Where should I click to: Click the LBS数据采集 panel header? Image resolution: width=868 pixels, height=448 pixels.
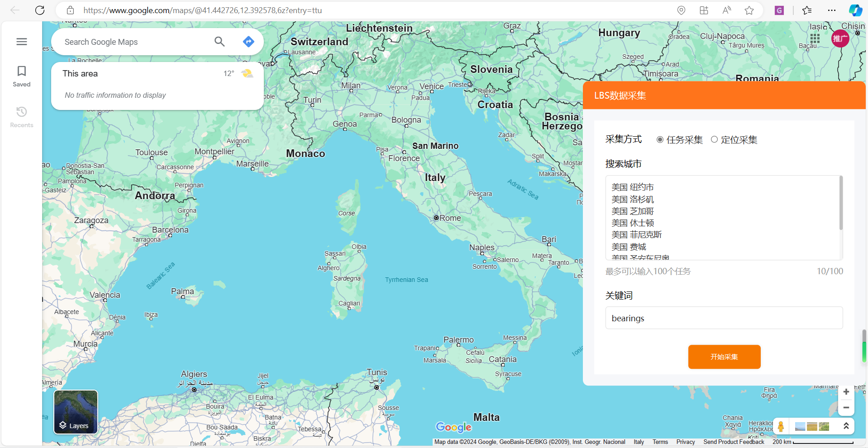click(x=724, y=95)
